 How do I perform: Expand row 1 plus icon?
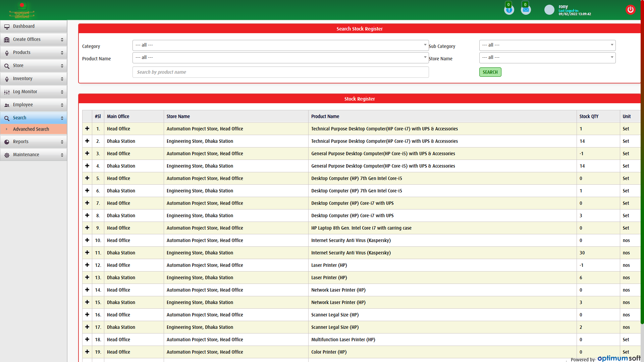point(87,128)
